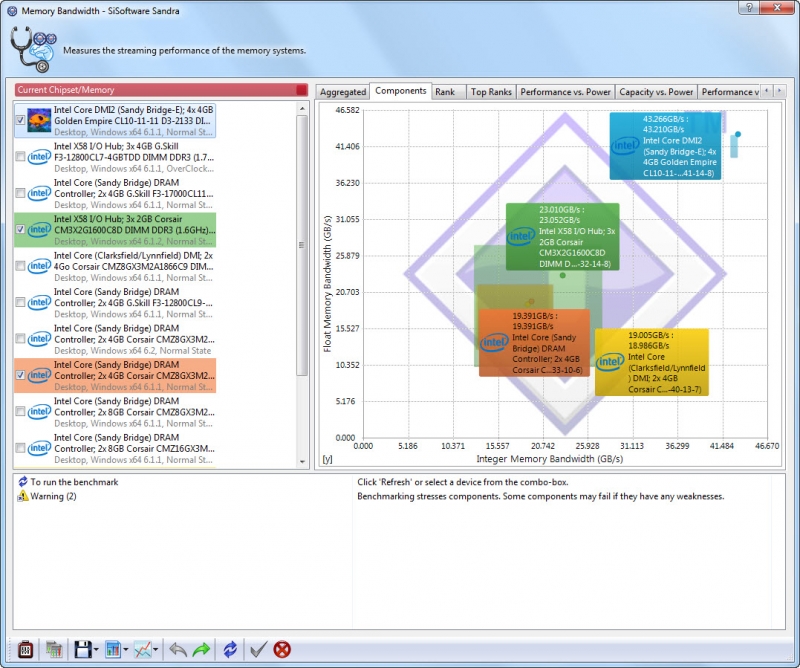Click the Intel logo in the orange highlighted row

(x=39, y=376)
